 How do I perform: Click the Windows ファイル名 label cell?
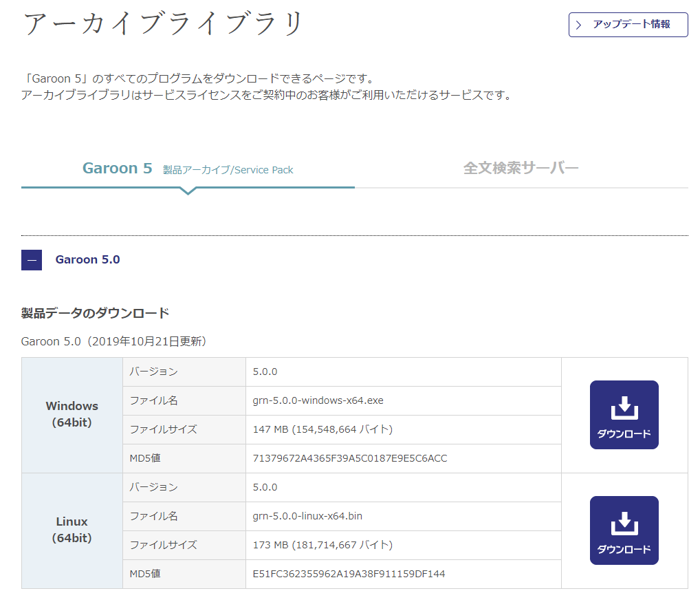pos(184,400)
